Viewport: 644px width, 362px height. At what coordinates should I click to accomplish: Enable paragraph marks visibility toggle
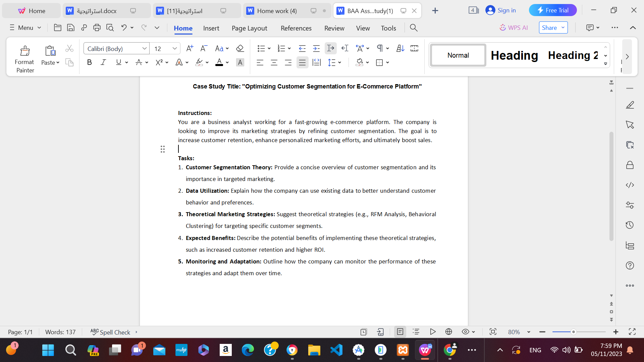(x=379, y=48)
